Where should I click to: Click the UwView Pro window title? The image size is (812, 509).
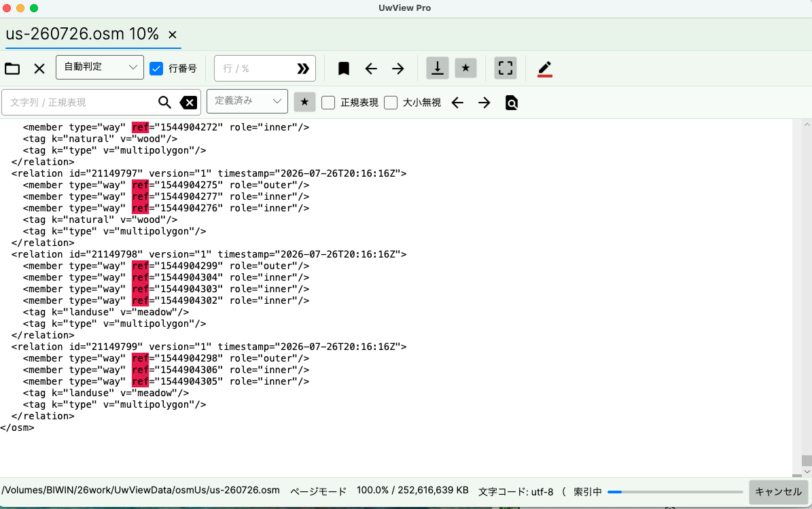pyautogui.click(x=404, y=7)
